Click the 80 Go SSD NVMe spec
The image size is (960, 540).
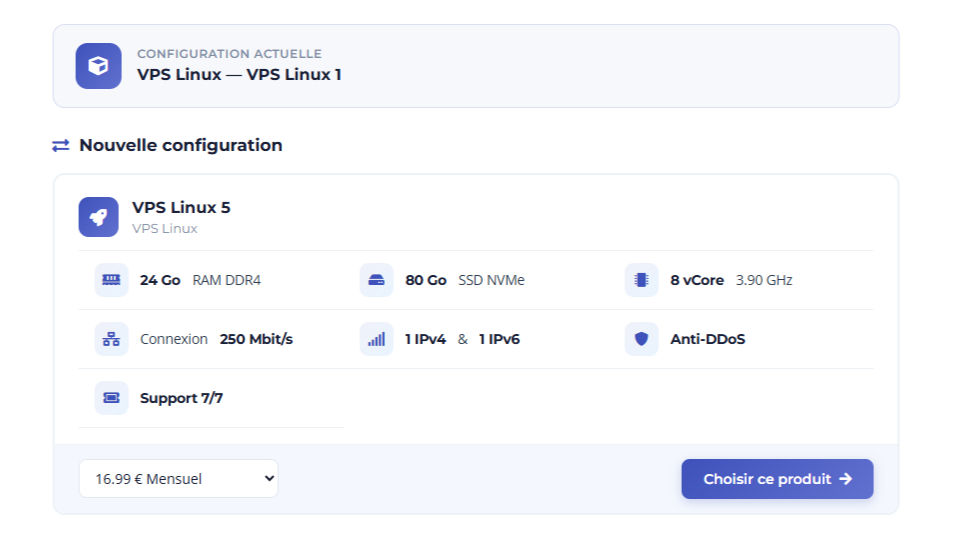pos(464,280)
